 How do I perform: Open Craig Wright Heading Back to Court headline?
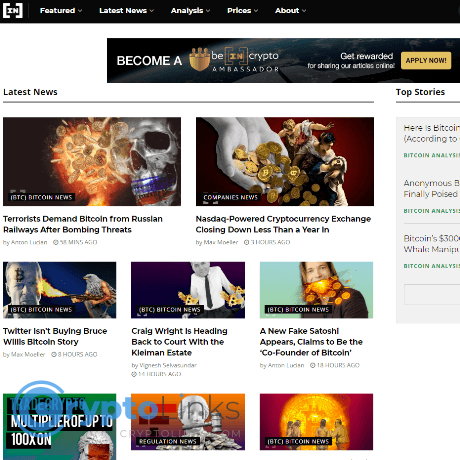[179, 342]
